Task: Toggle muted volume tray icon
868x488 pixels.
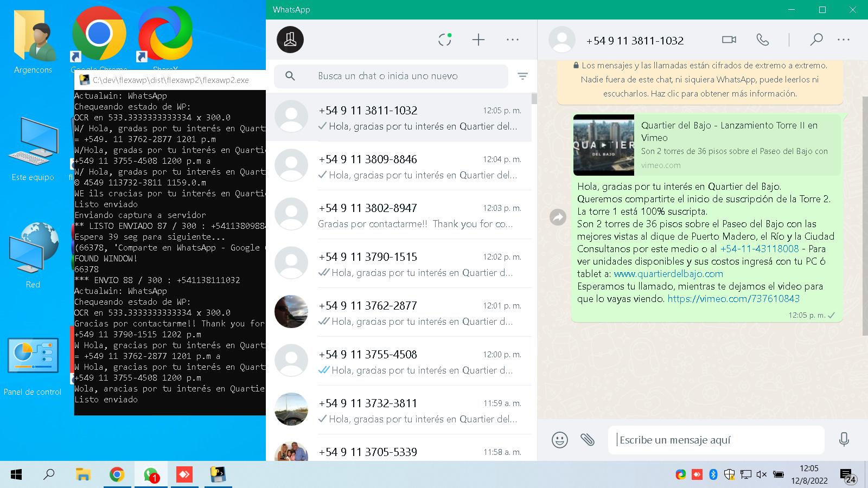Action: pyautogui.click(x=762, y=474)
